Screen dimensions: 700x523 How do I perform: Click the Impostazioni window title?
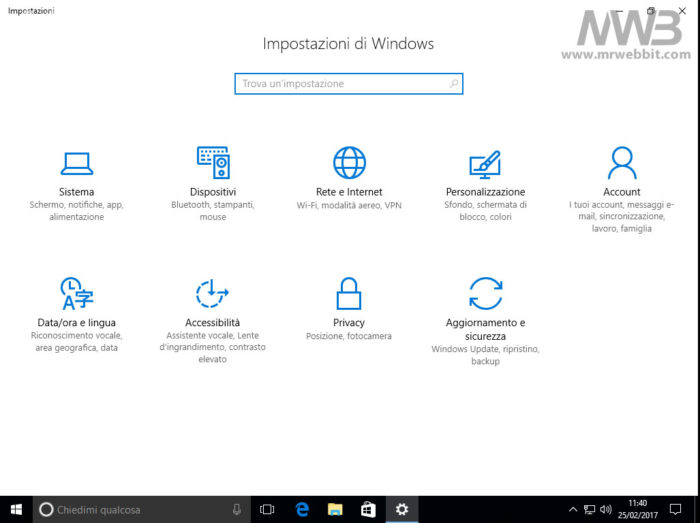pyautogui.click(x=31, y=11)
